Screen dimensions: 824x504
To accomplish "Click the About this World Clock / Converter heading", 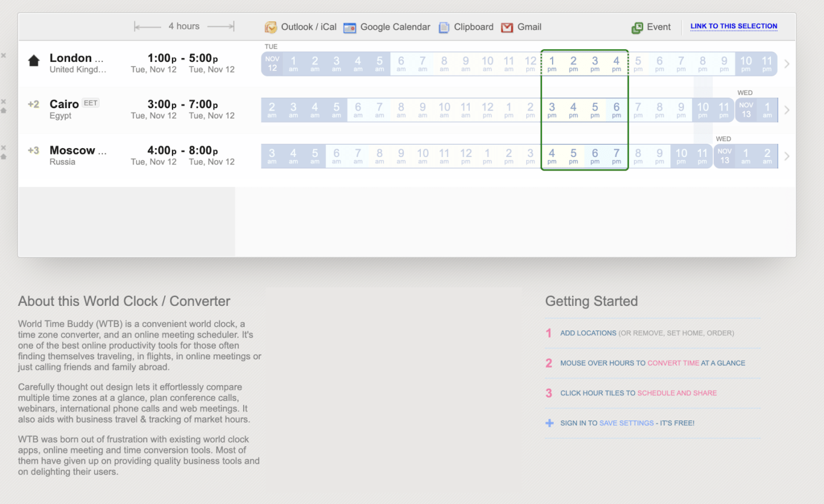I will coord(124,301).
